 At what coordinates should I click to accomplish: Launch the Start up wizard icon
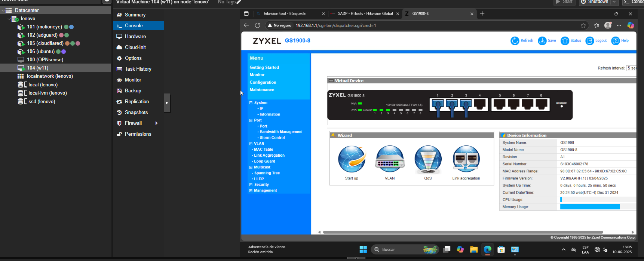[352, 159]
